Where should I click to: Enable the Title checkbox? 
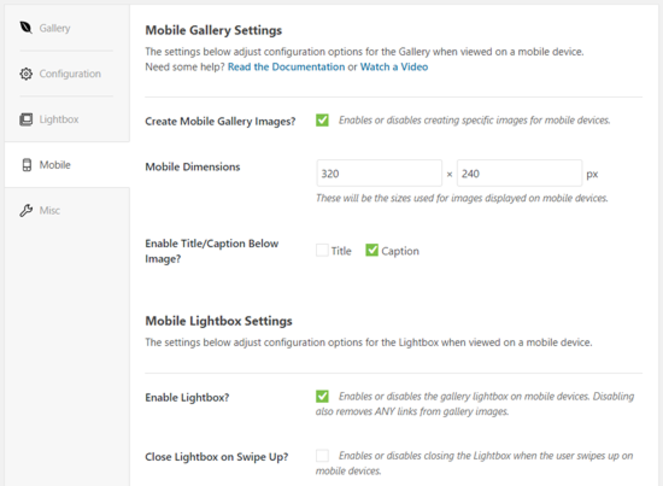pyautogui.click(x=322, y=251)
